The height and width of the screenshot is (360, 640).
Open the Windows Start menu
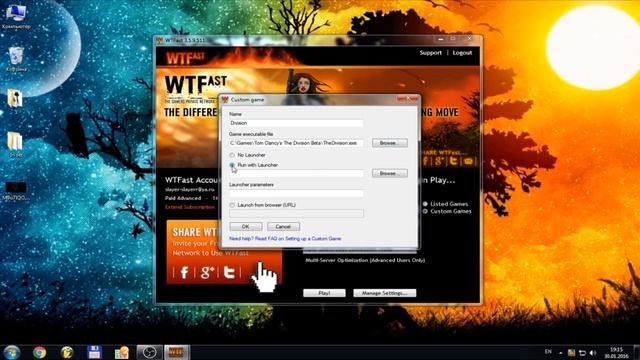point(12,352)
